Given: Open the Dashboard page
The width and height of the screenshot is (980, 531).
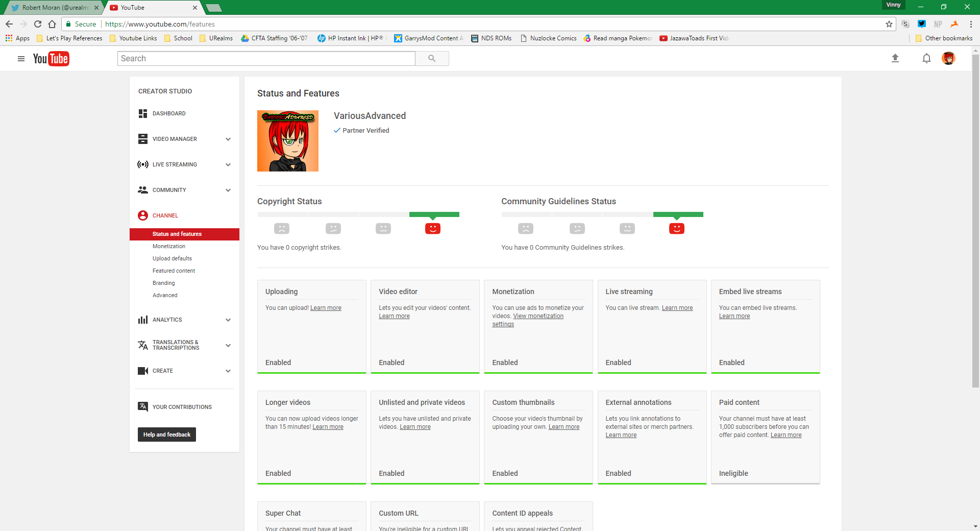Looking at the screenshot, I should pos(169,113).
